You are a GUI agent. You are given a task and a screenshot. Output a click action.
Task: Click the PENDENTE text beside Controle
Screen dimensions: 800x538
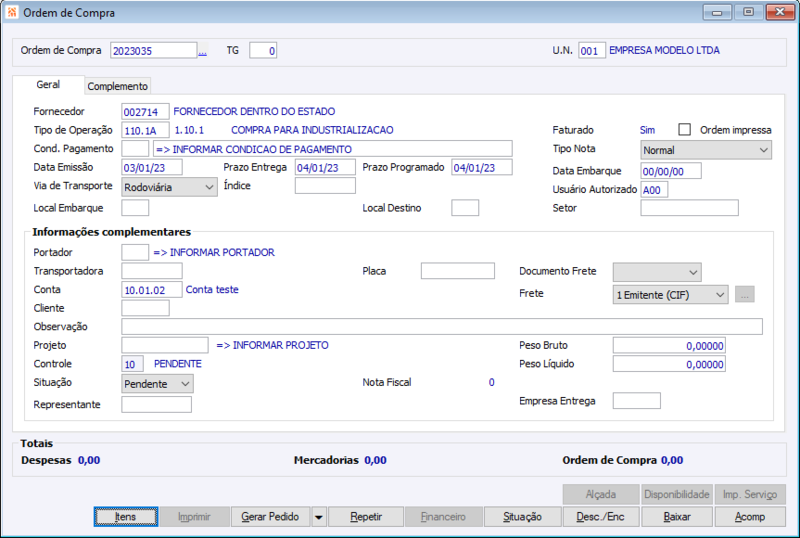pos(178,364)
